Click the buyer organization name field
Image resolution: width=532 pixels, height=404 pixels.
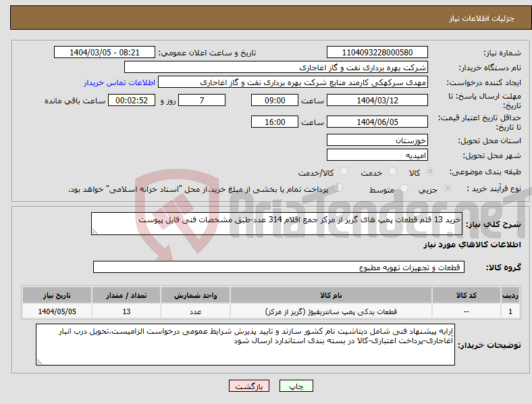[276, 67]
